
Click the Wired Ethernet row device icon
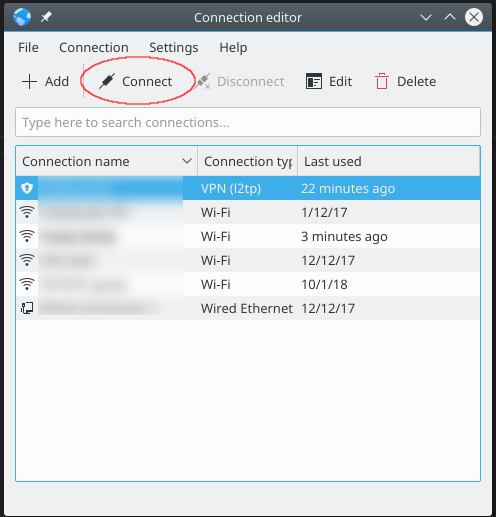27,308
